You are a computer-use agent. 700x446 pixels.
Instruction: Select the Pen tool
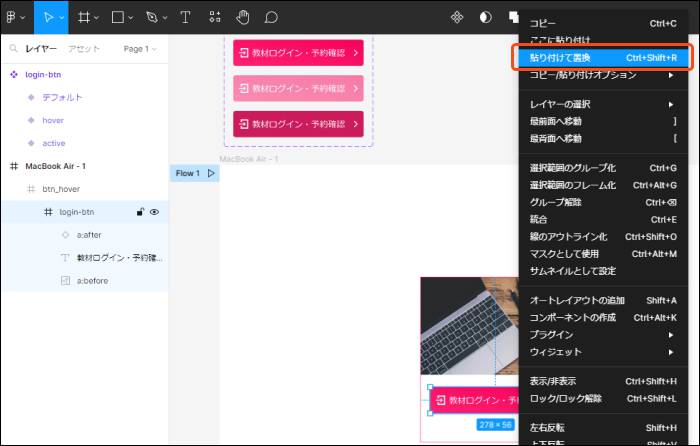(x=150, y=17)
